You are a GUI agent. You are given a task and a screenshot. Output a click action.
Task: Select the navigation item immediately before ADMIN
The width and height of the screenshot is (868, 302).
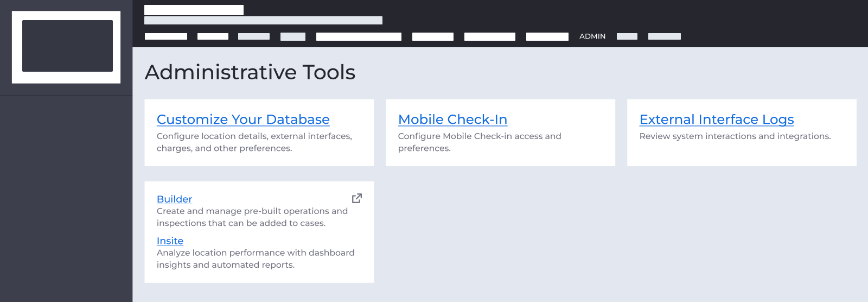pos(547,36)
